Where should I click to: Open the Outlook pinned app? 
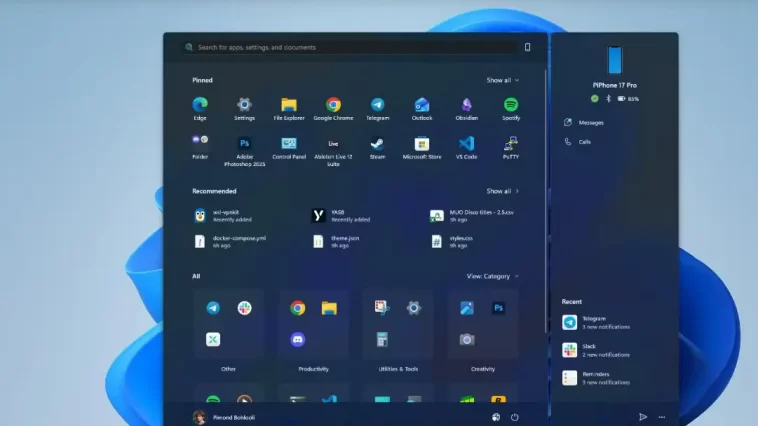pos(422,108)
